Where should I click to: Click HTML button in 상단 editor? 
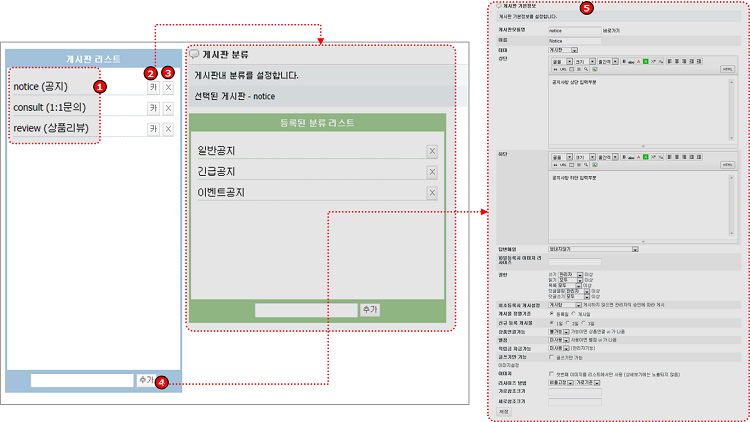pos(728,69)
